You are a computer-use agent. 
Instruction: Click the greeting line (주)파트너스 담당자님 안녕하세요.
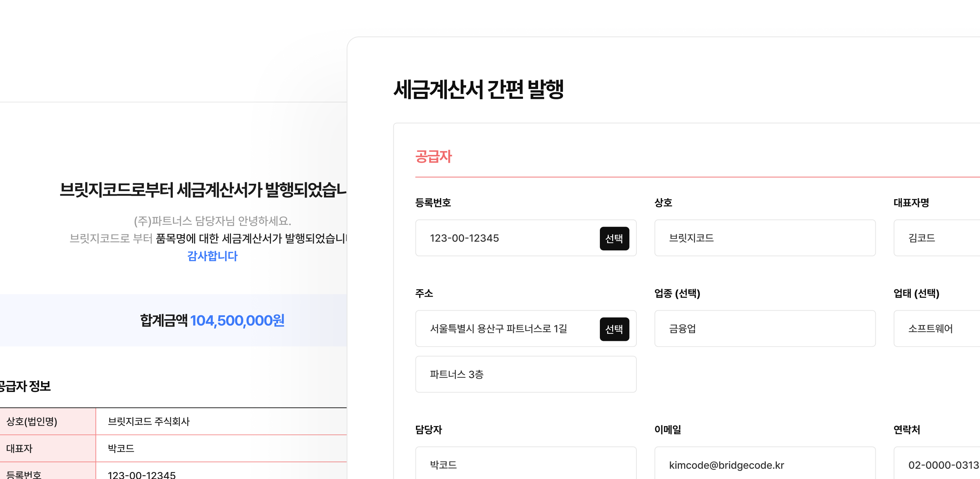click(x=212, y=221)
